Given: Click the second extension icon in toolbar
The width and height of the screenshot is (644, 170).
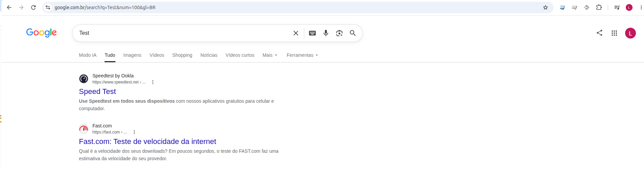Looking at the screenshot, I should (x=575, y=7).
